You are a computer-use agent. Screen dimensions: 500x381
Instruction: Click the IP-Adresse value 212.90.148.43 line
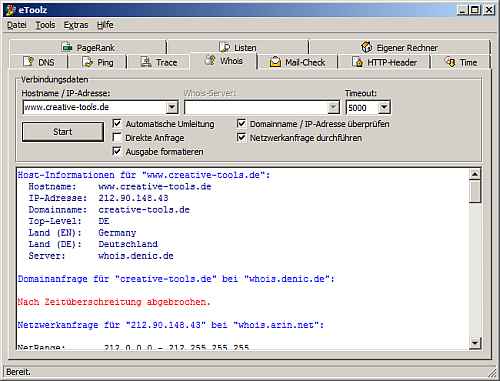[98, 198]
